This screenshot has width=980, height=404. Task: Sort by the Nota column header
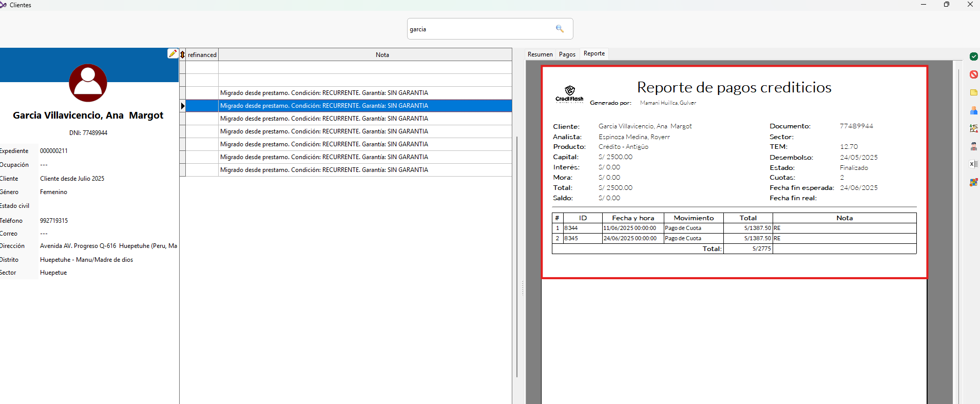tap(382, 55)
